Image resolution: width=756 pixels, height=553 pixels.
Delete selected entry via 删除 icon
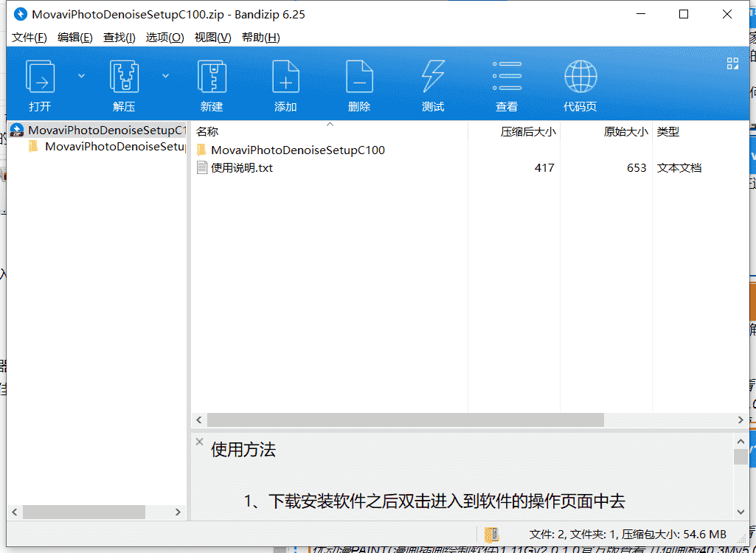[359, 86]
